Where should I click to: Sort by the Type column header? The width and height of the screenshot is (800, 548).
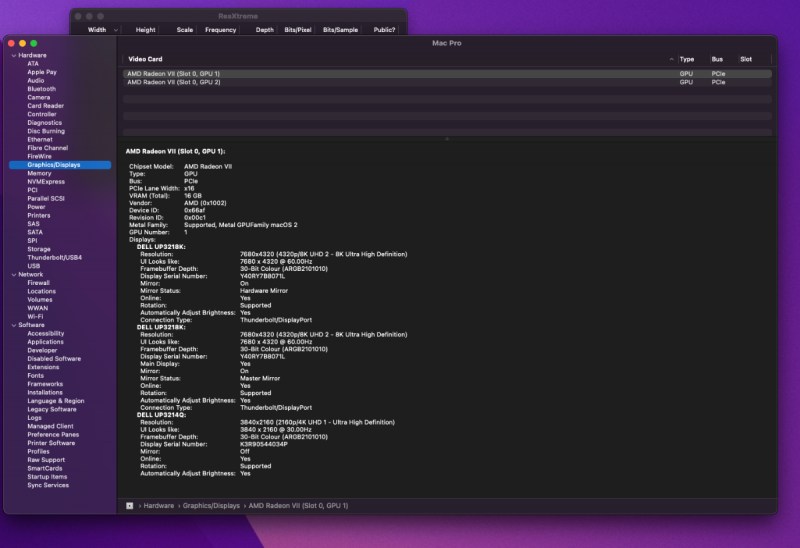[687, 60]
